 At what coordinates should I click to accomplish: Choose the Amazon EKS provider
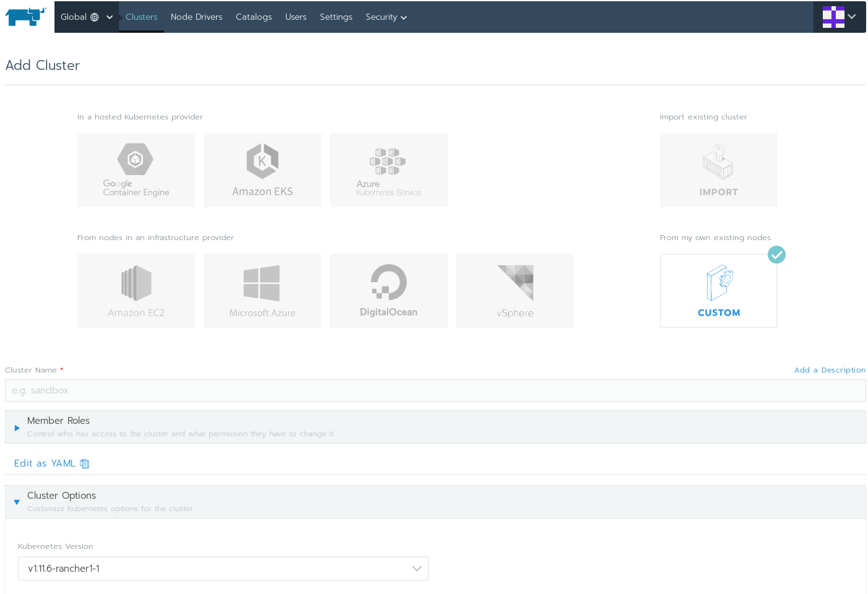click(263, 170)
